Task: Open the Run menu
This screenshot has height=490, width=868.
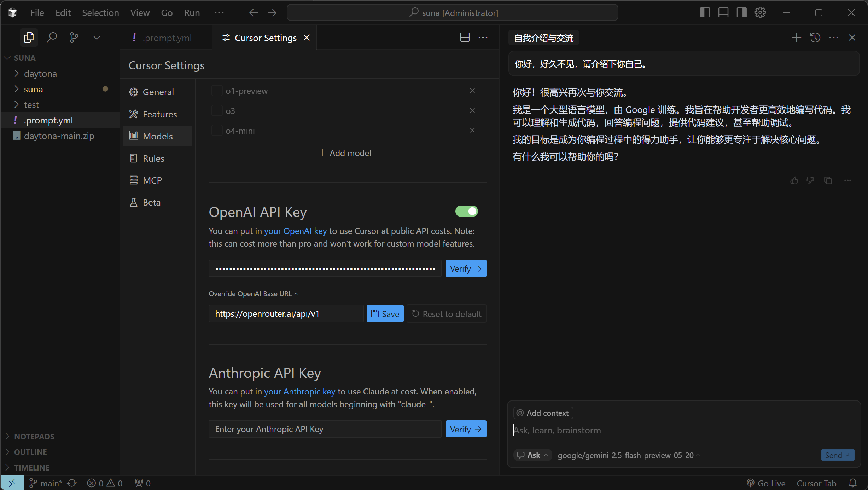Action: [x=192, y=13]
